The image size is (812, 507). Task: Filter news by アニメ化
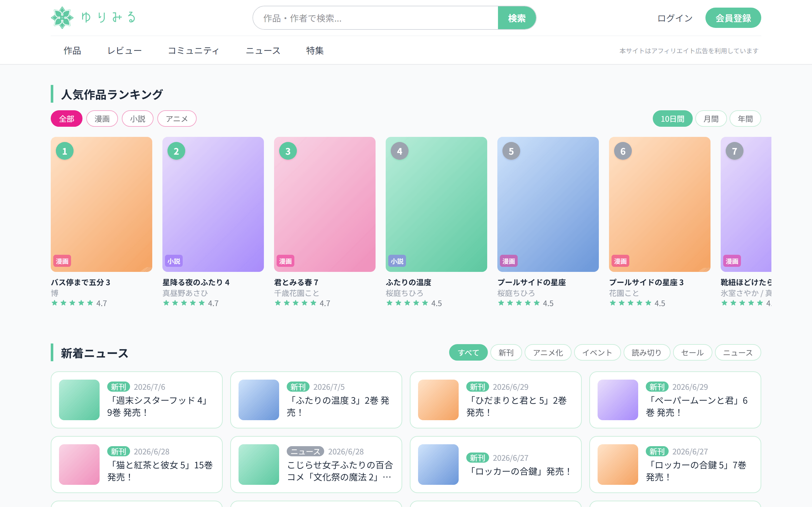click(x=548, y=352)
